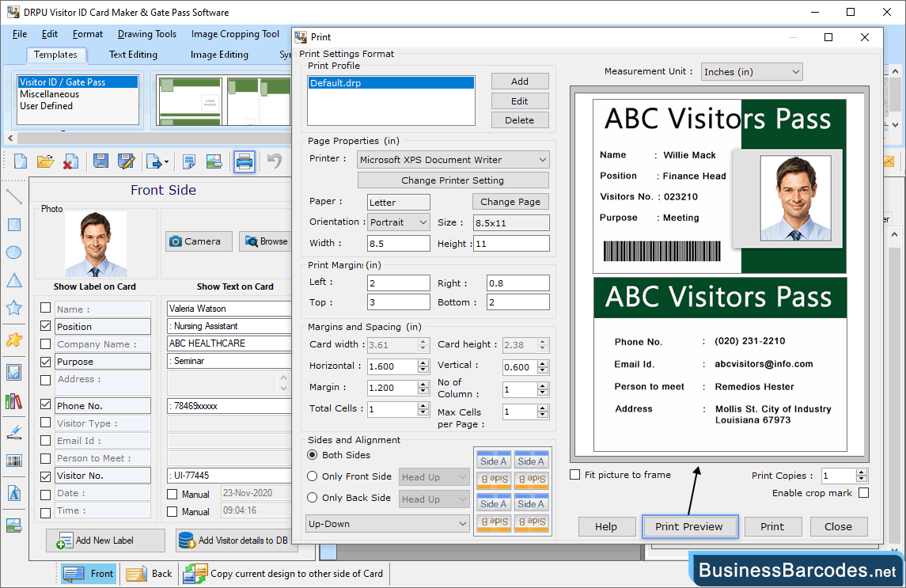The height and width of the screenshot is (588, 906).
Task: Select the Barcode tool in sidebar
Action: tap(14, 461)
